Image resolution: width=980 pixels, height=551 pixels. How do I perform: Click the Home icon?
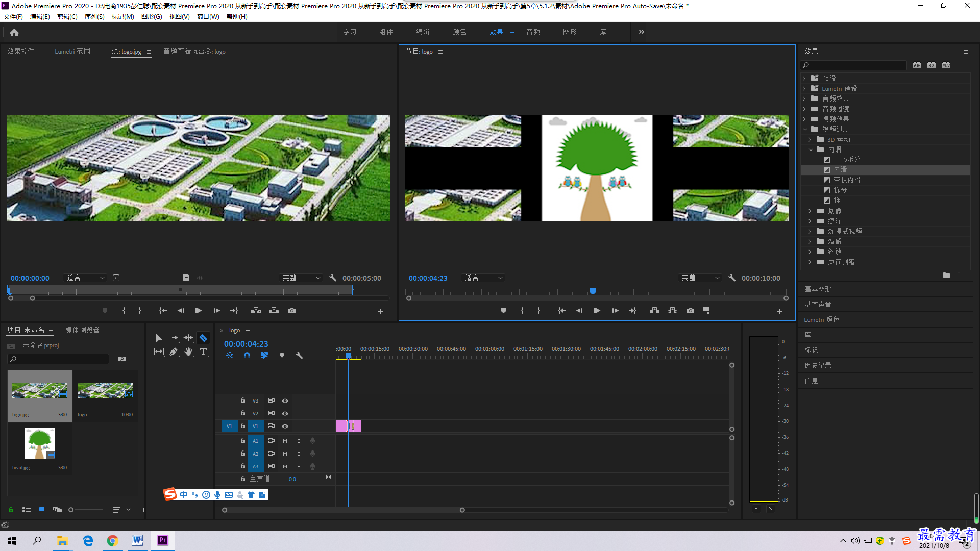click(14, 32)
